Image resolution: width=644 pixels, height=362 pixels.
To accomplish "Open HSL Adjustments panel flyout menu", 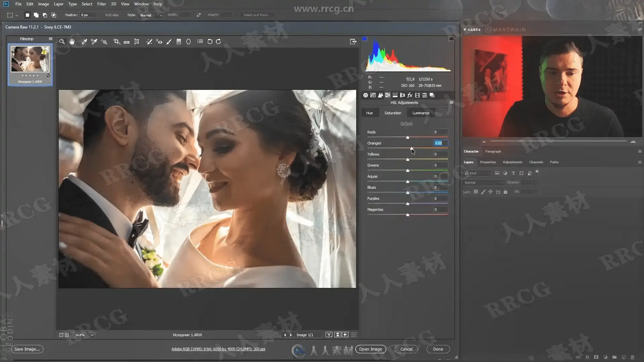I will (x=451, y=103).
